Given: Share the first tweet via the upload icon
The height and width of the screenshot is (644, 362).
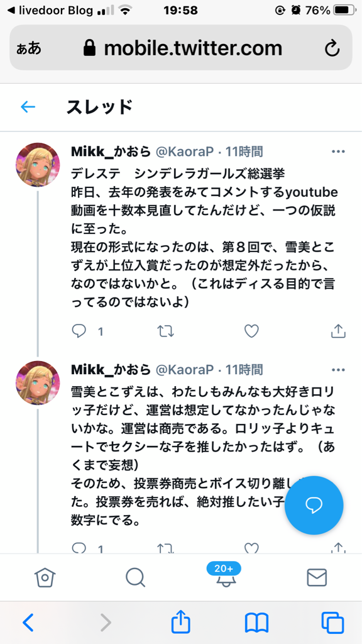Looking at the screenshot, I should click(338, 331).
